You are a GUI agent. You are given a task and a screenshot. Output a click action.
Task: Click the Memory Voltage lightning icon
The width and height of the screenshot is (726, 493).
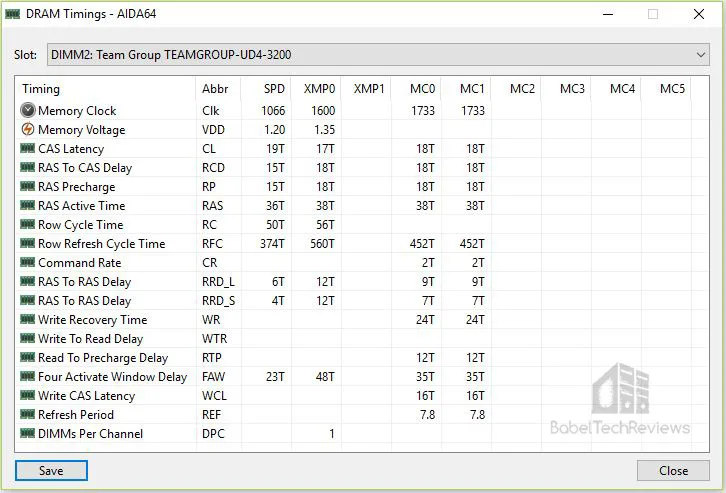coord(28,129)
